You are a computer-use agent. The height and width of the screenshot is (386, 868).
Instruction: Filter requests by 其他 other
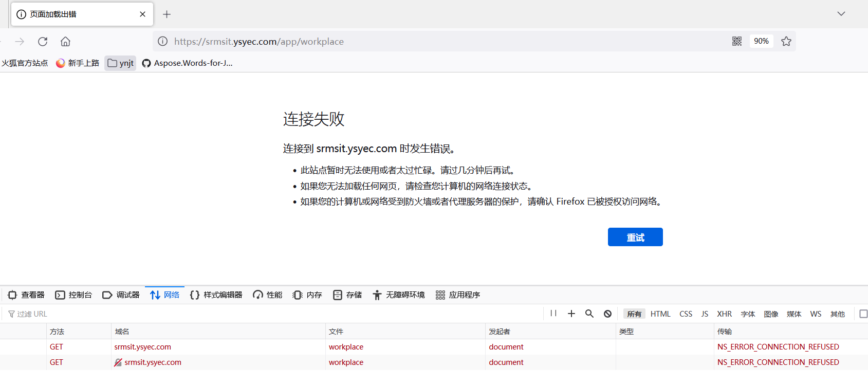(x=838, y=314)
